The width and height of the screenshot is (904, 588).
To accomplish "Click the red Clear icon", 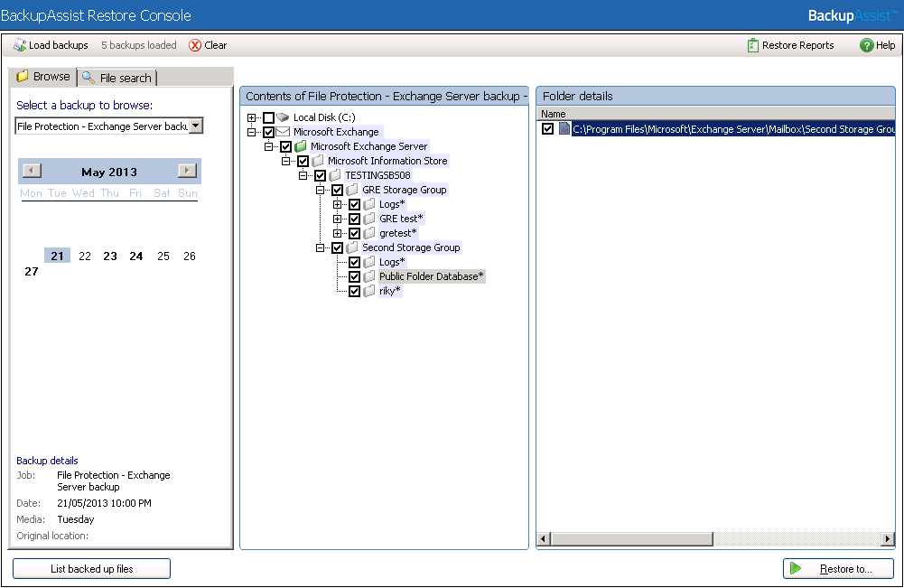I will [x=195, y=45].
